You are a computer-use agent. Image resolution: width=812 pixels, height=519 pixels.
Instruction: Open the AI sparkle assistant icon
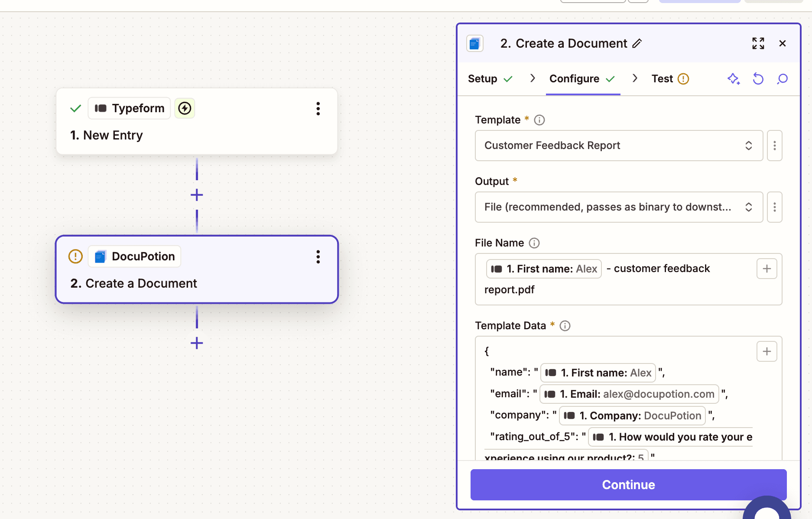click(x=734, y=79)
